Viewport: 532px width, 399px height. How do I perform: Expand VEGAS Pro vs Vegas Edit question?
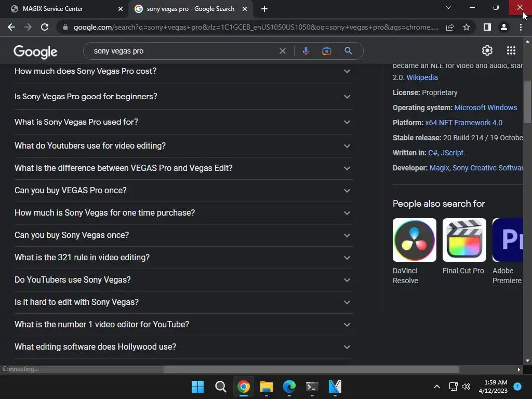point(183,168)
